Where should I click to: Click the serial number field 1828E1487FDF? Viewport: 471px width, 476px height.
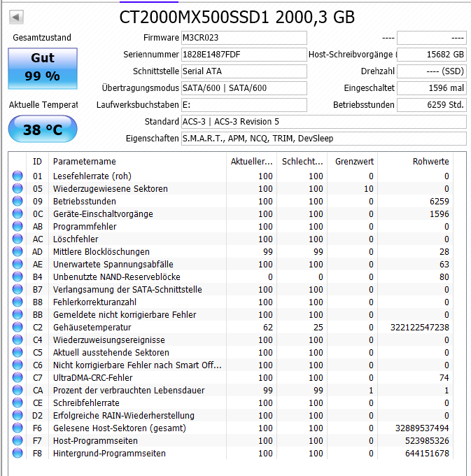(244, 55)
